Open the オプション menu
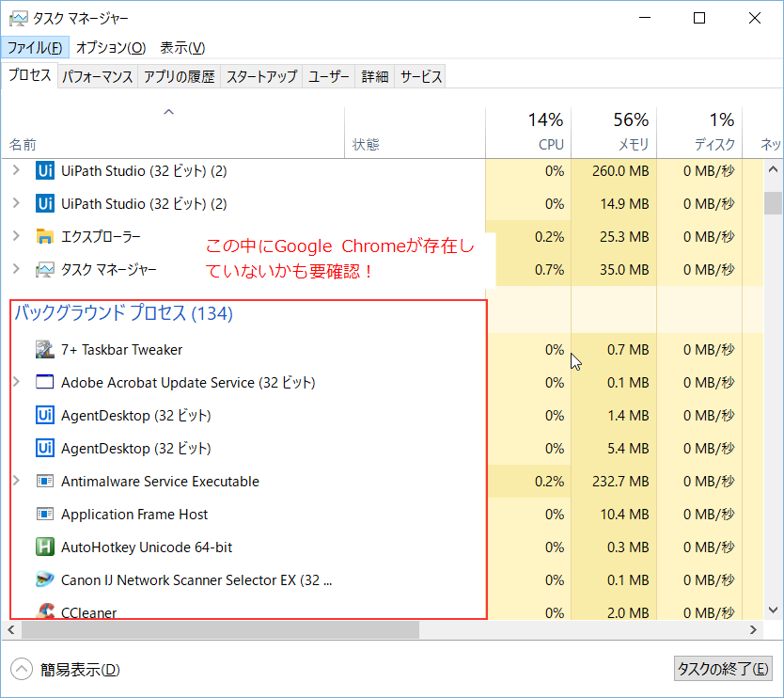The image size is (784, 698). [111, 48]
